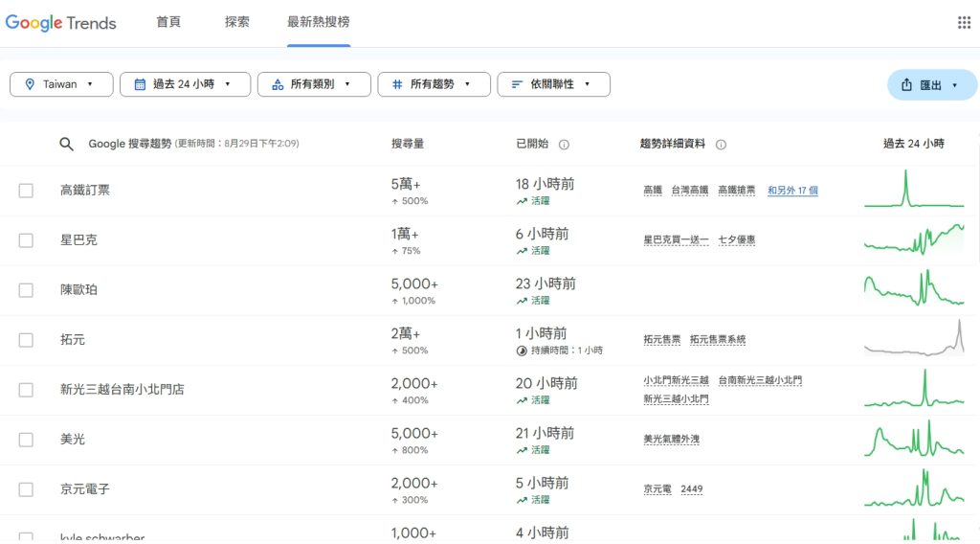Click the 台南新光三越小北門 related query

(x=760, y=380)
